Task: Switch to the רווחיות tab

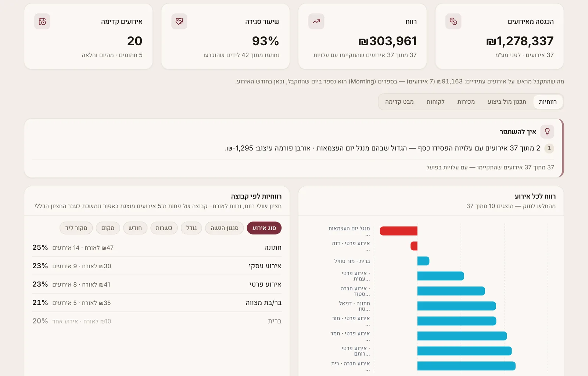Action: pyautogui.click(x=548, y=102)
